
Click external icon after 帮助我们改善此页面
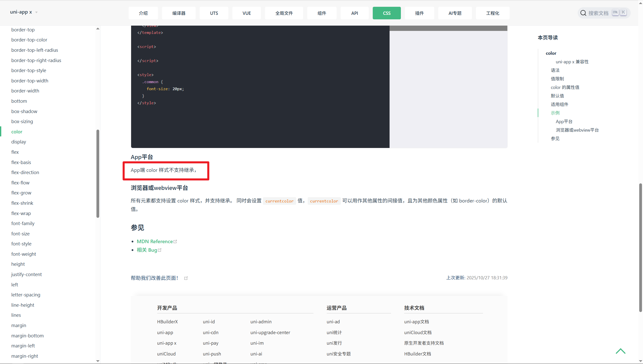(x=186, y=278)
